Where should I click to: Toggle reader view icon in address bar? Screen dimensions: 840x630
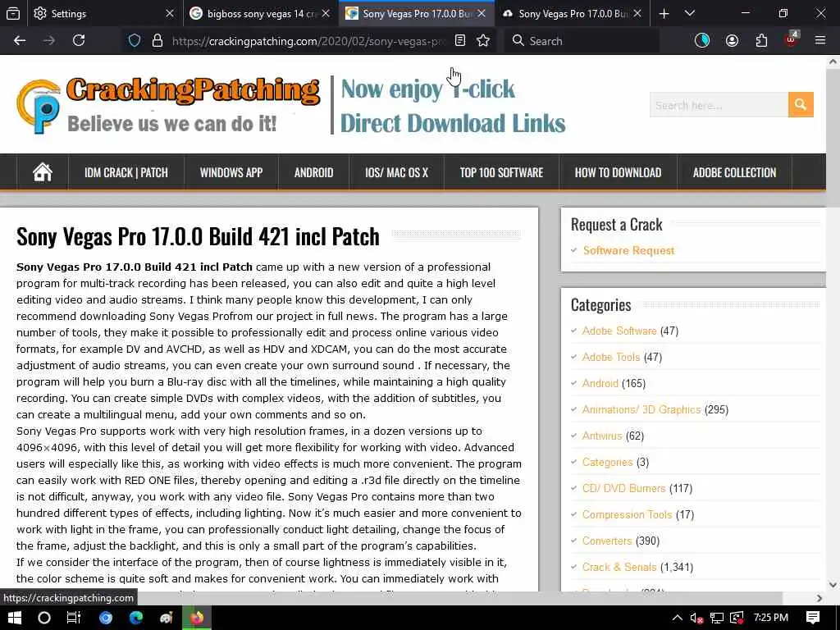click(x=459, y=41)
